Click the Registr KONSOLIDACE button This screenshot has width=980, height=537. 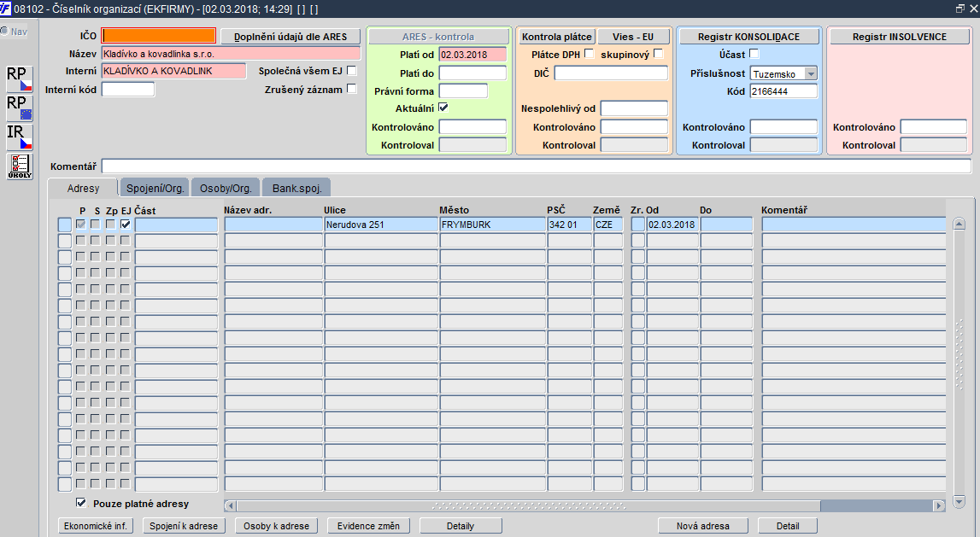point(748,36)
